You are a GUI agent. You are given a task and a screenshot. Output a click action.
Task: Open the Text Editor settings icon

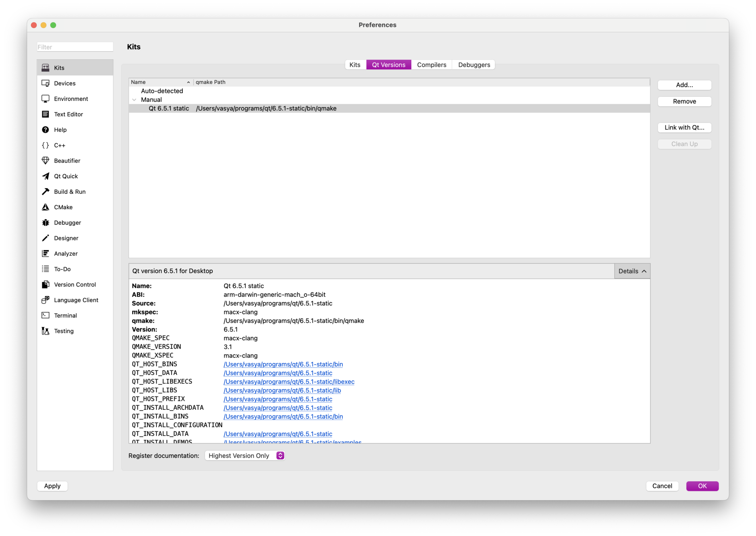46,114
